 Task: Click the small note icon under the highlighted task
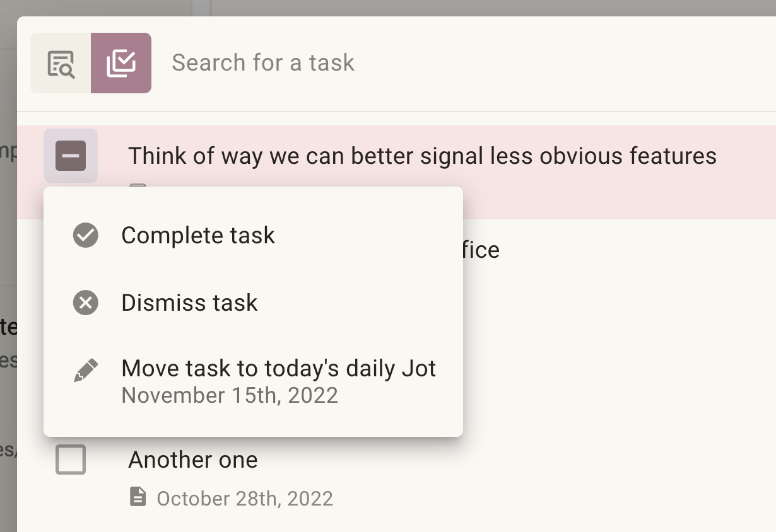click(x=138, y=185)
